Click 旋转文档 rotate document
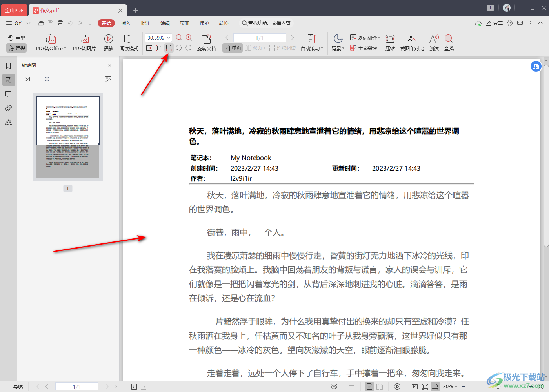Viewport: 549px width, 392px height. [207, 43]
